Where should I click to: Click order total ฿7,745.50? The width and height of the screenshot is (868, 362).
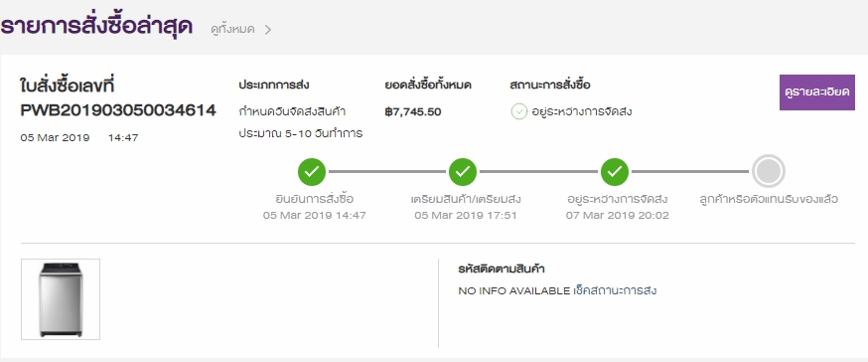tap(413, 112)
